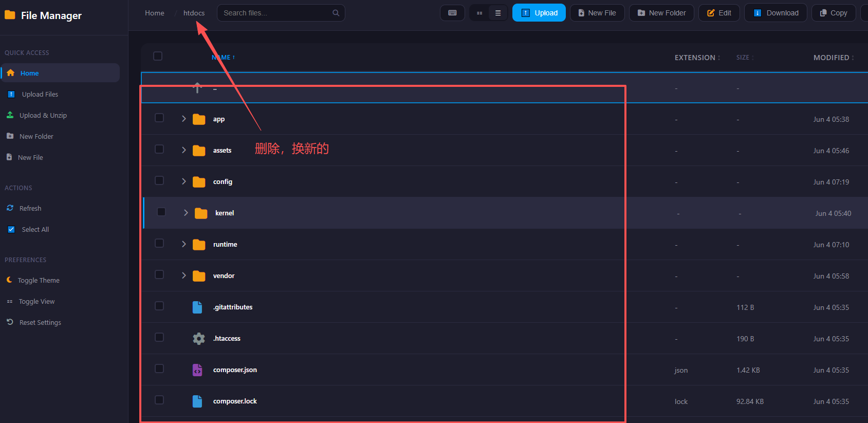Switch to grid view icon
The height and width of the screenshot is (423, 868).
[479, 13]
